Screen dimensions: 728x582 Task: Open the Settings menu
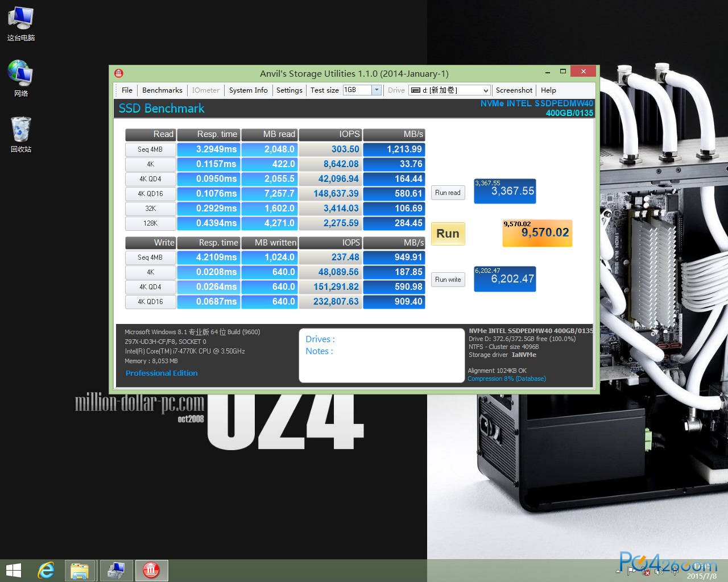(289, 90)
